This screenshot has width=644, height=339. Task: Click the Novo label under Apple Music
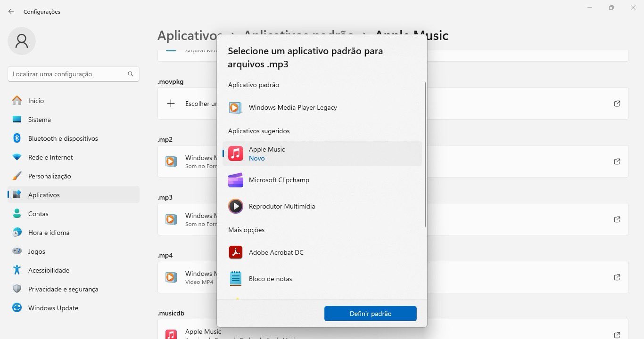(257, 158)
